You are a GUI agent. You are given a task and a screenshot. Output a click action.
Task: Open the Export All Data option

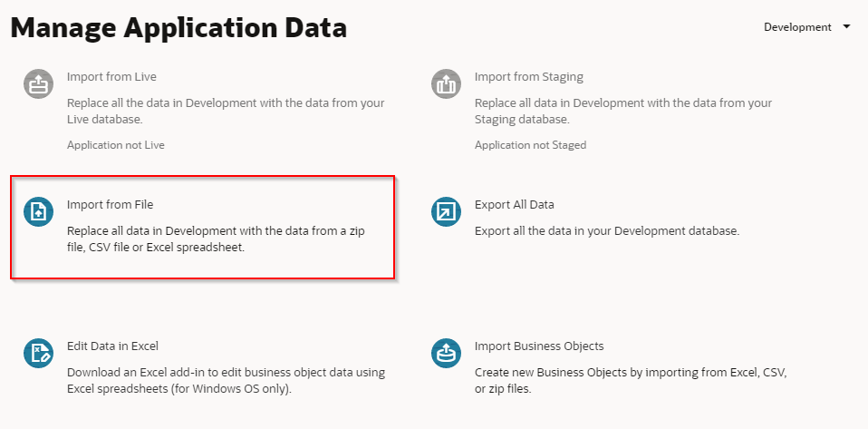point(514,205)
